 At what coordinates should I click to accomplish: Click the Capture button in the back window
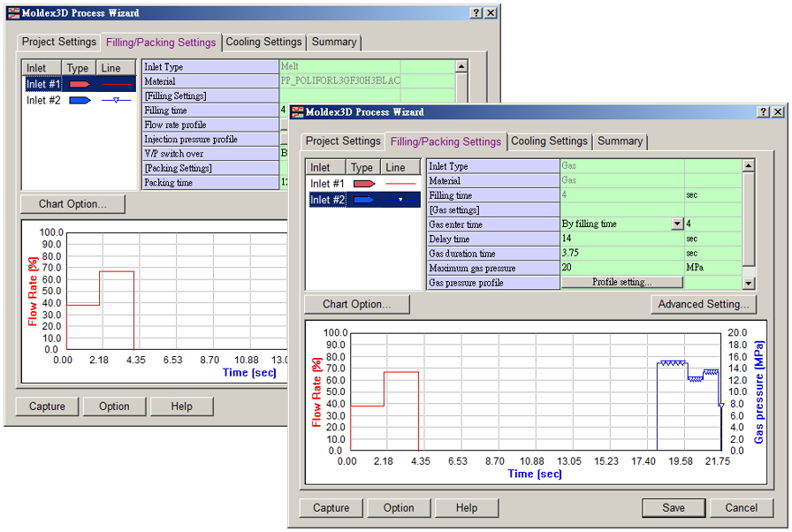click(x=47, y=407)
